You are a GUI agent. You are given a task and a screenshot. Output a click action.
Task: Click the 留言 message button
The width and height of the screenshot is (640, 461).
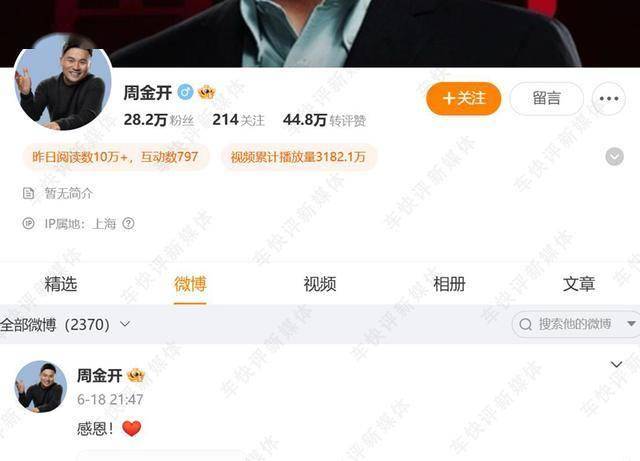click(547, 98)
